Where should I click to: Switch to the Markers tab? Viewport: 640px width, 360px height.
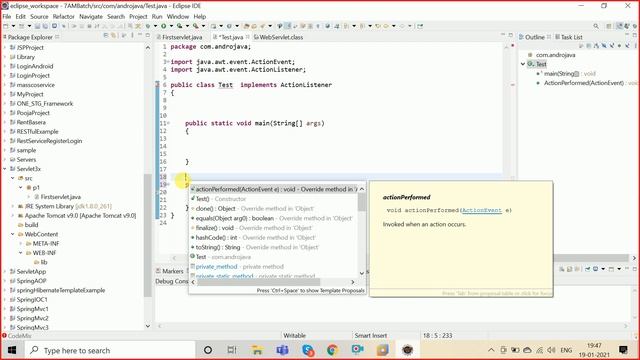tap(170, 271)
